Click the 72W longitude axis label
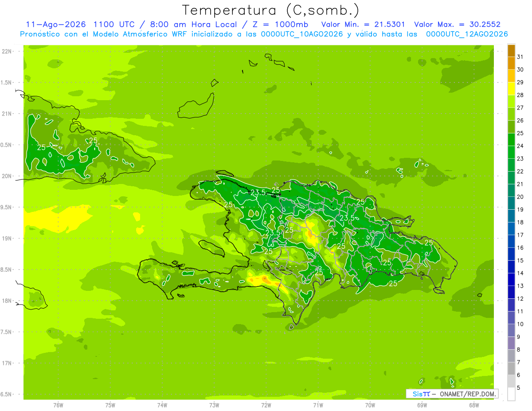This screenshot has width=532, height=411. point(266,405)
